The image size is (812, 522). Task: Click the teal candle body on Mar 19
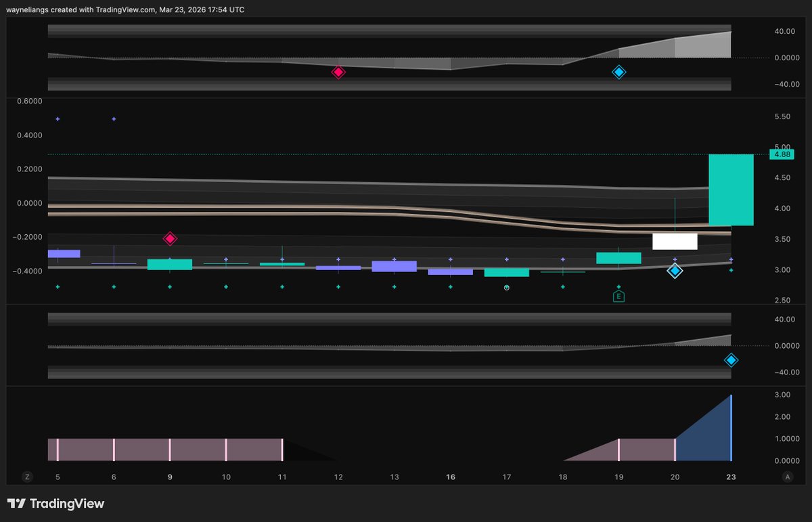tap(618, 257)
